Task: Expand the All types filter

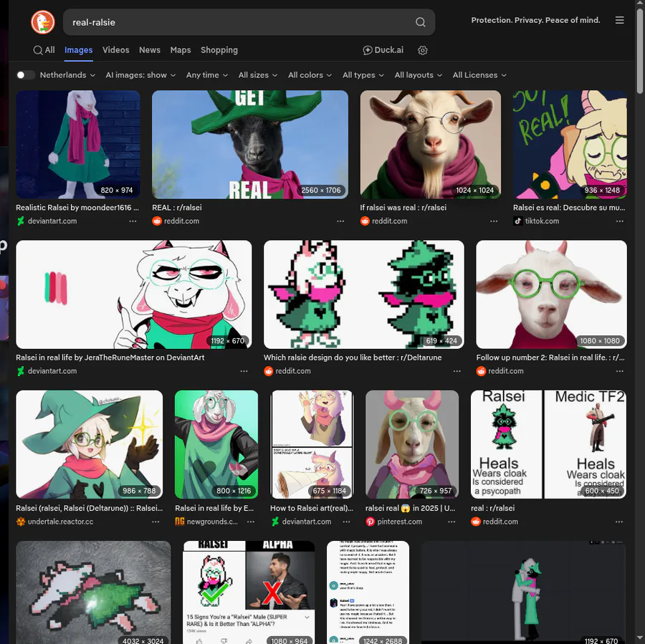Action: [363, 75]
